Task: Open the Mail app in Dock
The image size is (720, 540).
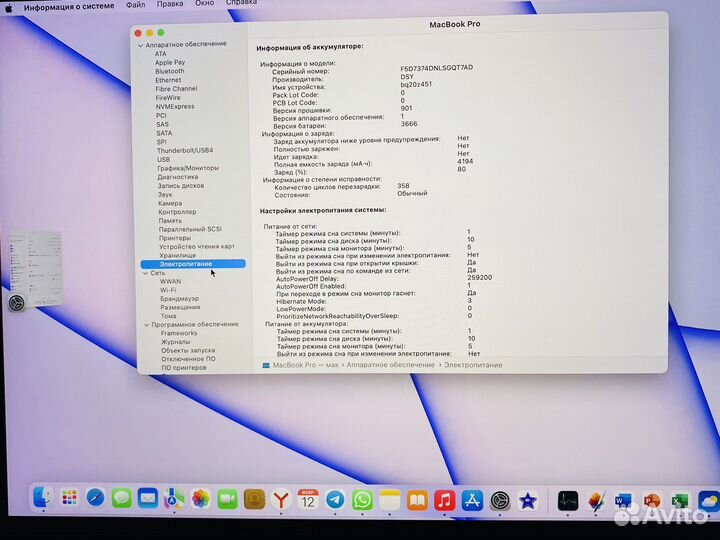Action: 148,499
